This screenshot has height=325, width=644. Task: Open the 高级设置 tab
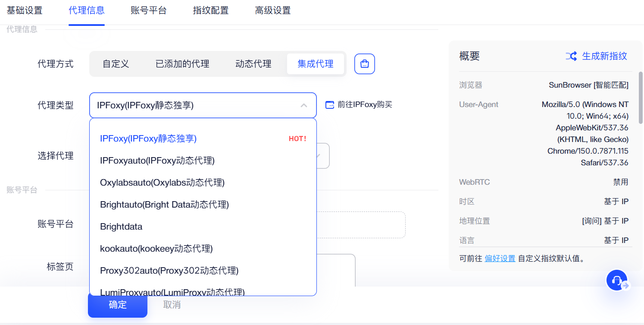coord(273,10)
